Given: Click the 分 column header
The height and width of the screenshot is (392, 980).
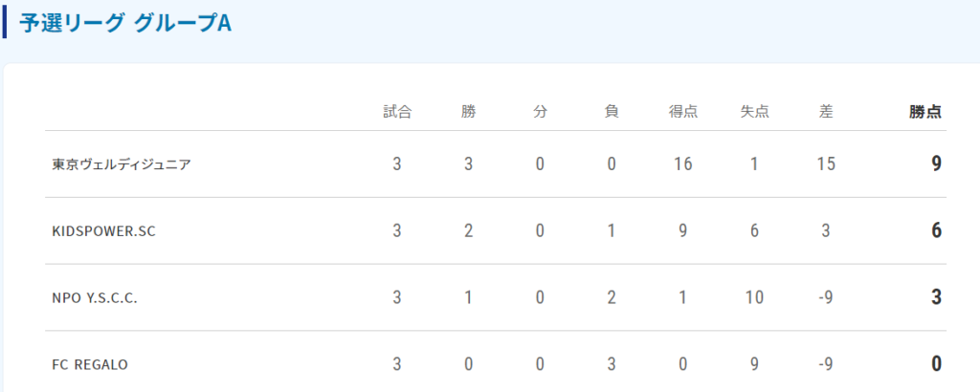Looking at the screenshot, I should point(540,112).
